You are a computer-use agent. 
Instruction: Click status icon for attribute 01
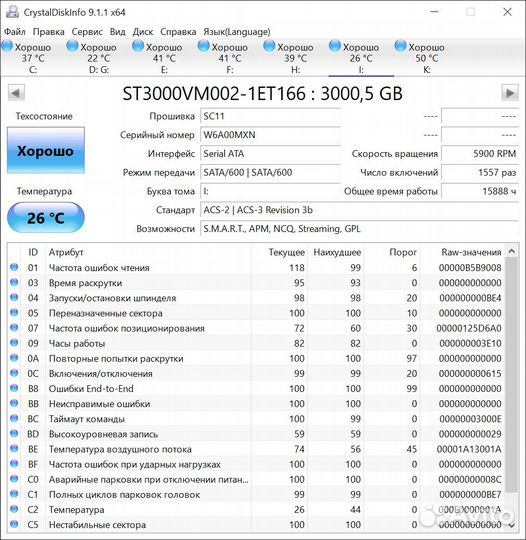point(14,267)
